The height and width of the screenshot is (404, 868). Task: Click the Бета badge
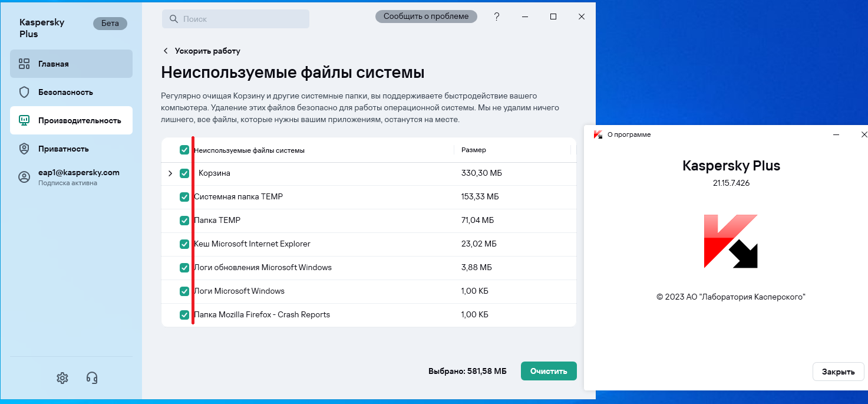point(110,24)
